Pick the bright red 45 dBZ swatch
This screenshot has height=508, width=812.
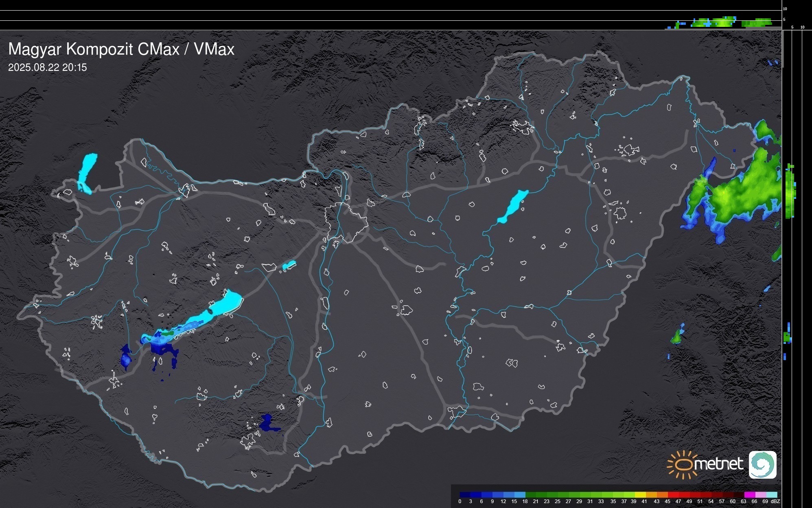tap(673, 495)
